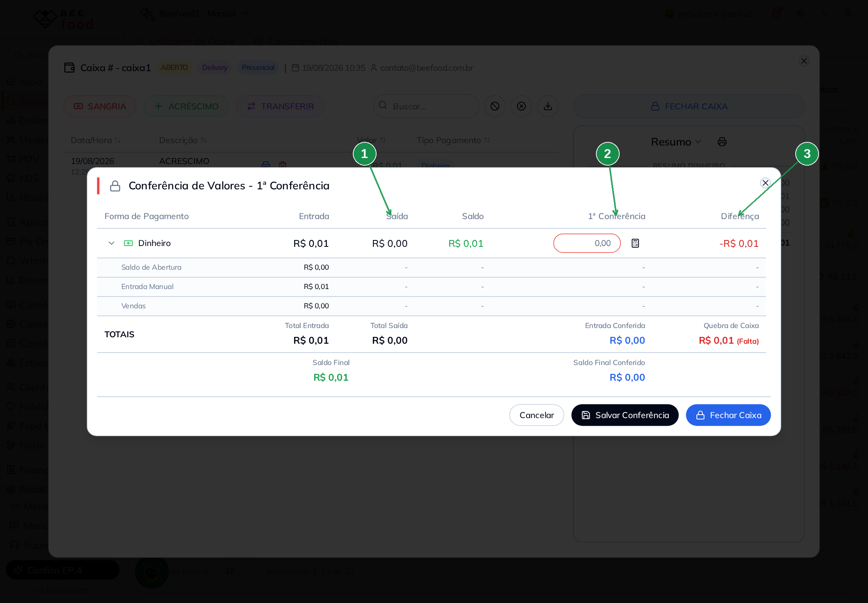Click the ACRESCIMO row description in Caixa list

(184, 161)
